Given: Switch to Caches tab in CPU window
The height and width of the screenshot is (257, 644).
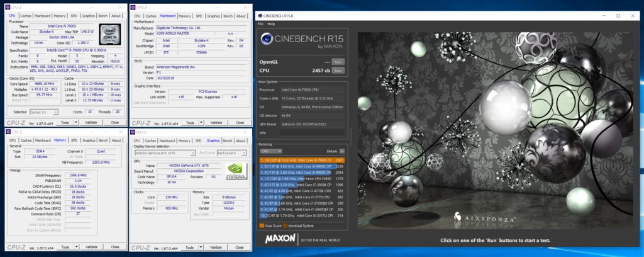Looking at the screenshot, I should point(26,16).
